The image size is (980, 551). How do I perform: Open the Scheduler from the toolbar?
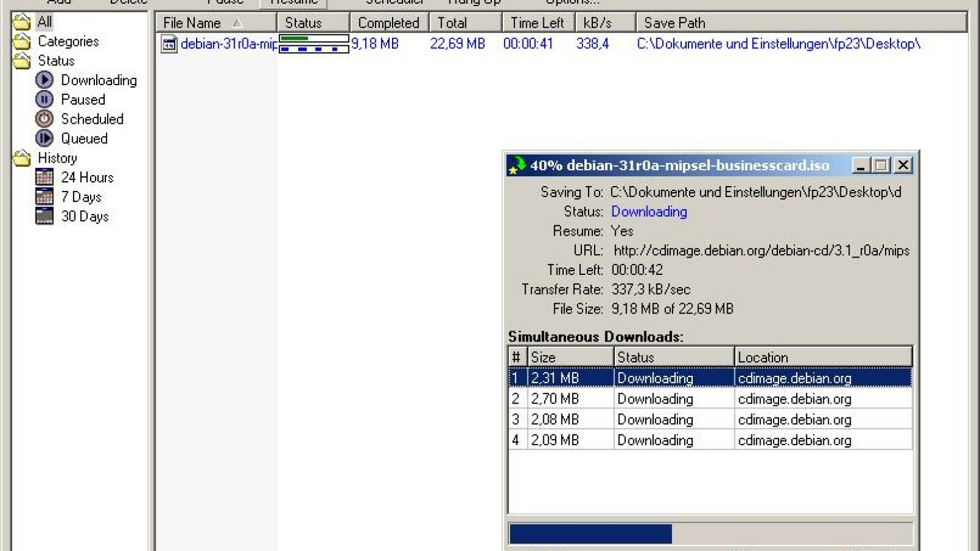point(394,2)
